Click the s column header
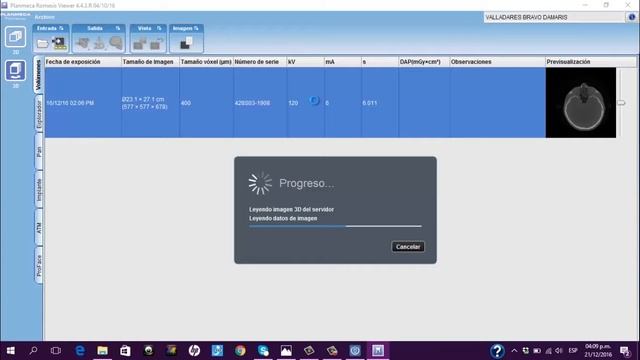The image size is (640, 360). pyautogui.click(x=380, y=62)
